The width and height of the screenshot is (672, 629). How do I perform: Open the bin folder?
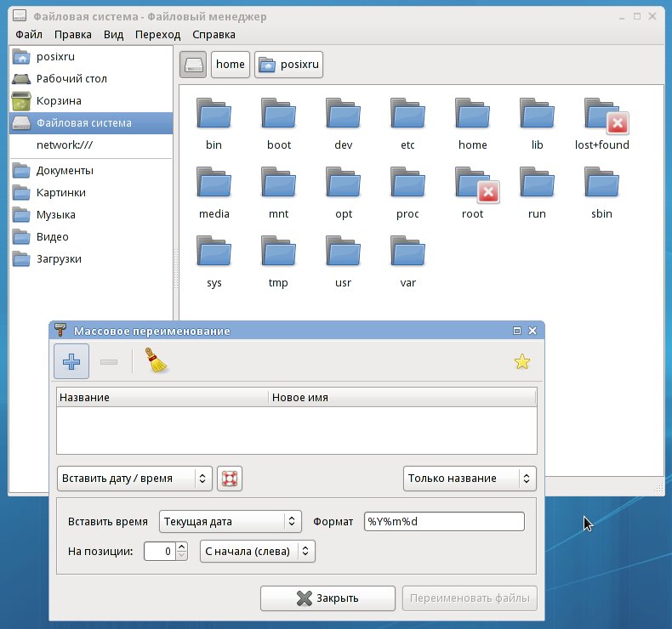(214, 123)
